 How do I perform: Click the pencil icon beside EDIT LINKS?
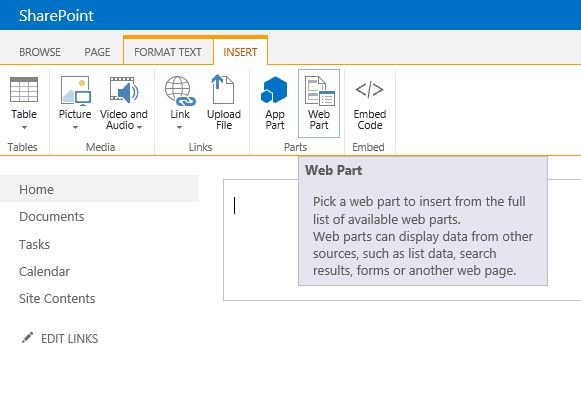(x=27, y=338)
